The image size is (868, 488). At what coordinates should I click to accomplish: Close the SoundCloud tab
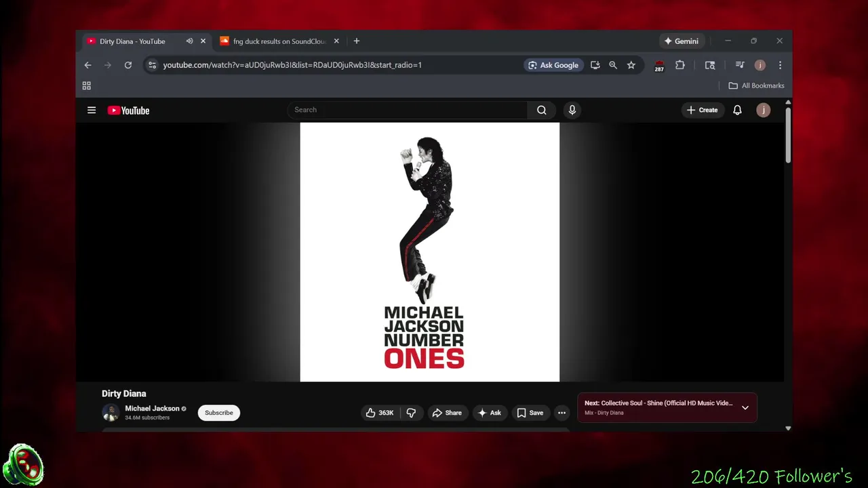[x=336, y=41]
